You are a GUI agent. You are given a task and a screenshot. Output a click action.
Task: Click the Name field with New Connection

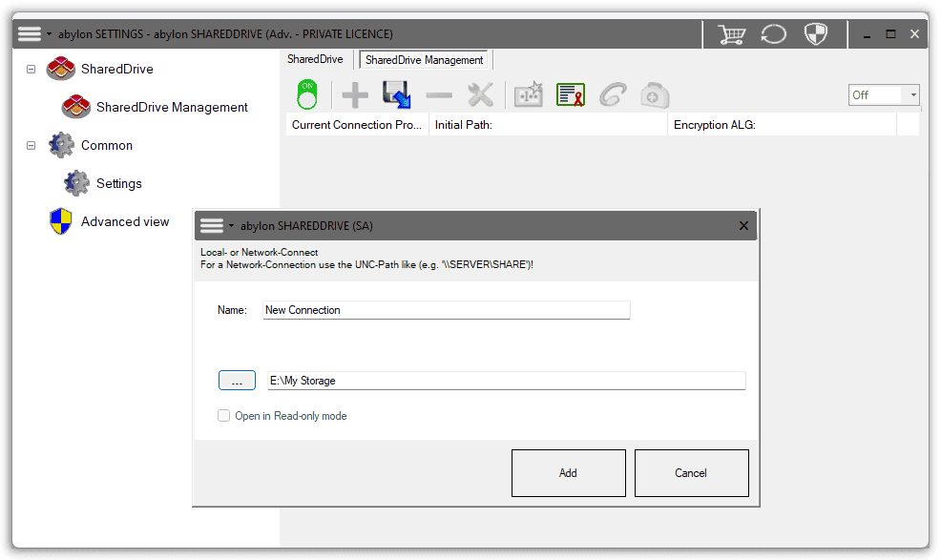pos(447,310)
